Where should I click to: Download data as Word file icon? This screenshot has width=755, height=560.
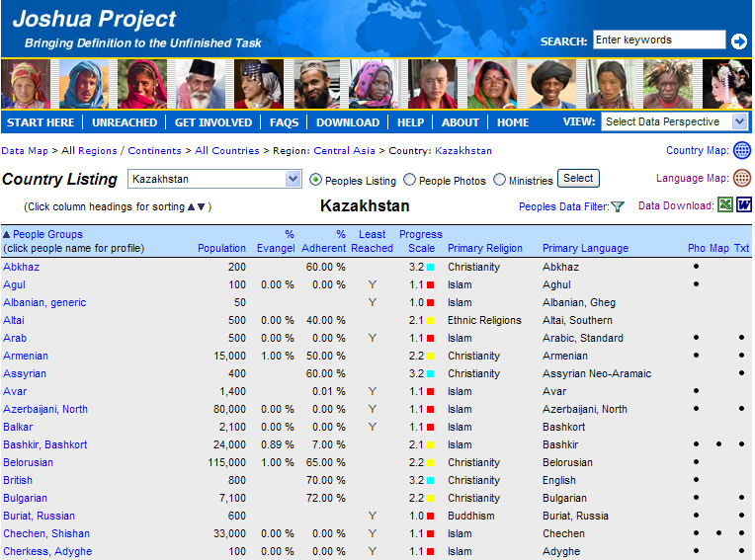743,205
